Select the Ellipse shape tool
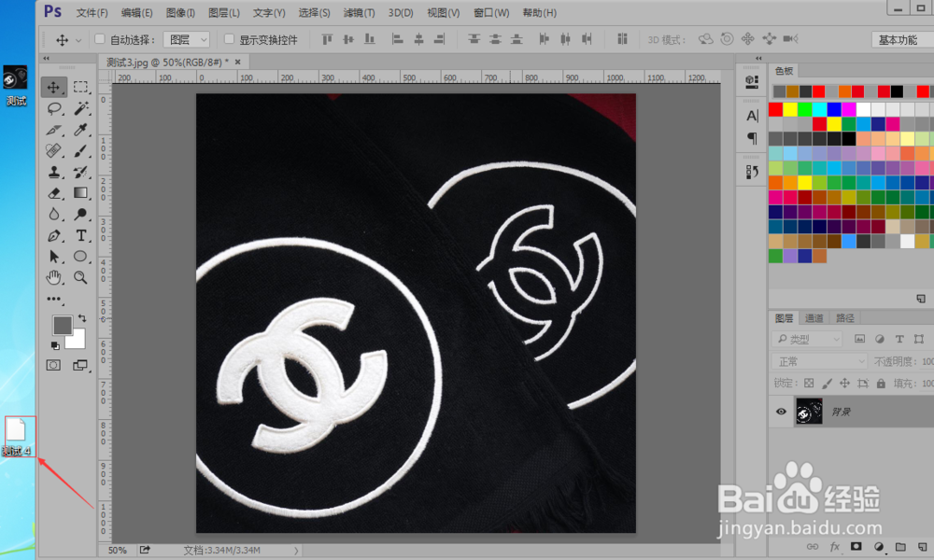Image resolution: width=934 pixels, height=560 pixels. (80, 257)
